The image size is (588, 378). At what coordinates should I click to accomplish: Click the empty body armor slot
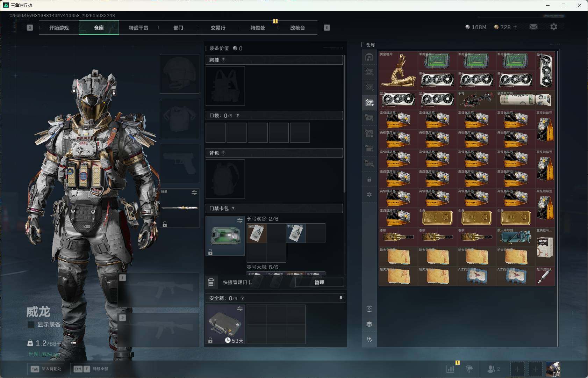(180, 118)
